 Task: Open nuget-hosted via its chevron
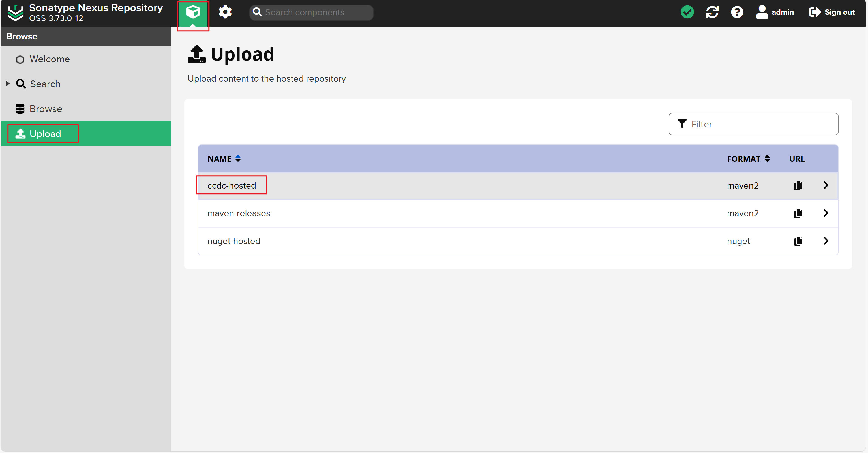826,241
